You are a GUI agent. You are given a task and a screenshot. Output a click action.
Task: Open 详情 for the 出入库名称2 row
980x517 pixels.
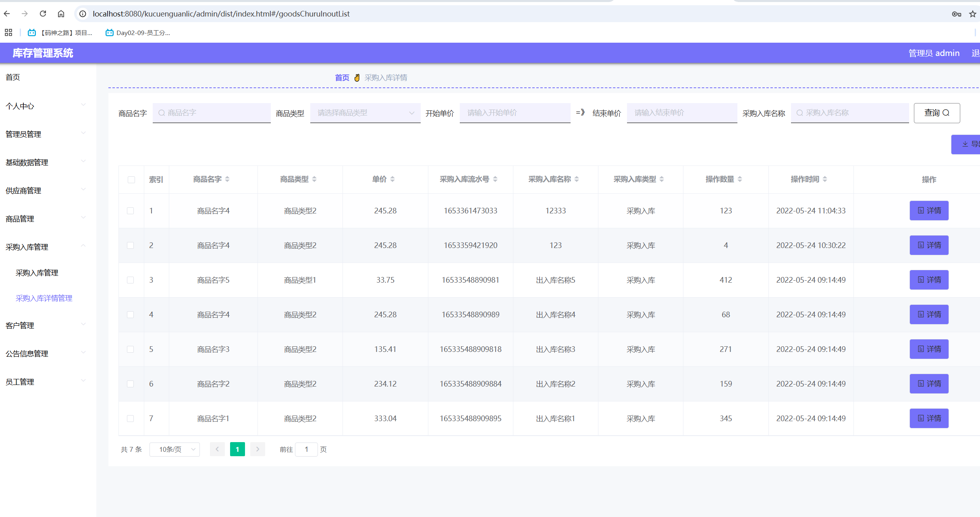(x=929, y=384)
